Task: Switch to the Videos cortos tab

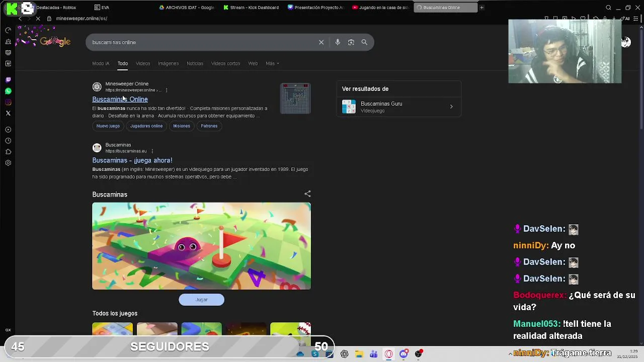Action: [x=225, y=63]
